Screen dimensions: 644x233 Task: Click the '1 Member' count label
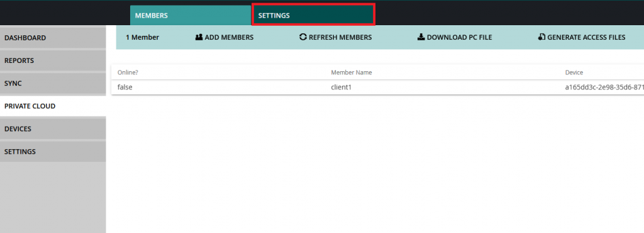(142, 37)
